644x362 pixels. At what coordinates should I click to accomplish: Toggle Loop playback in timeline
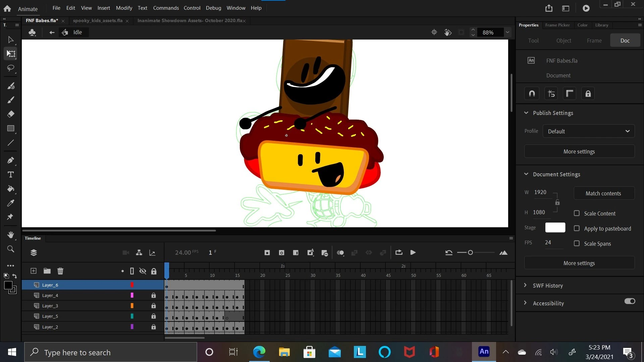[399, 252]
